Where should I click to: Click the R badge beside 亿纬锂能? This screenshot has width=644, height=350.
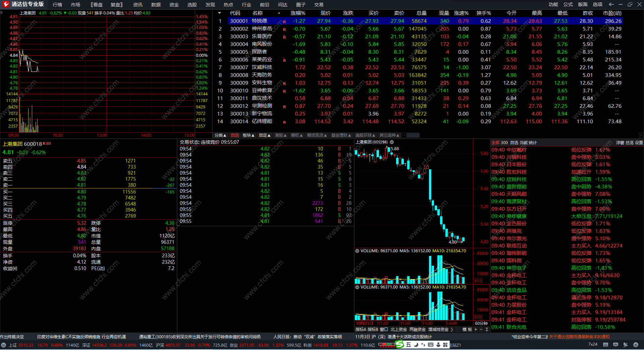[x=284, y=122]
